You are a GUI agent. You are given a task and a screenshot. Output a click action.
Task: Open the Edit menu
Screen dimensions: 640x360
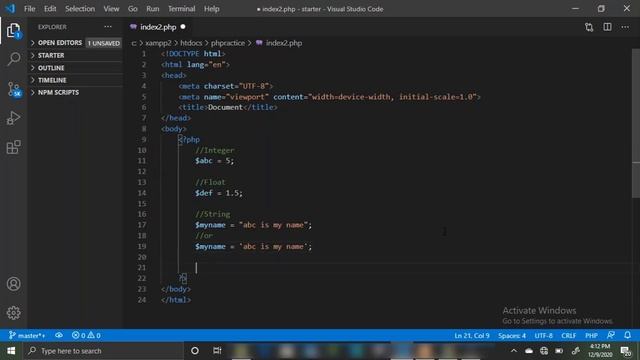point(50,9)
